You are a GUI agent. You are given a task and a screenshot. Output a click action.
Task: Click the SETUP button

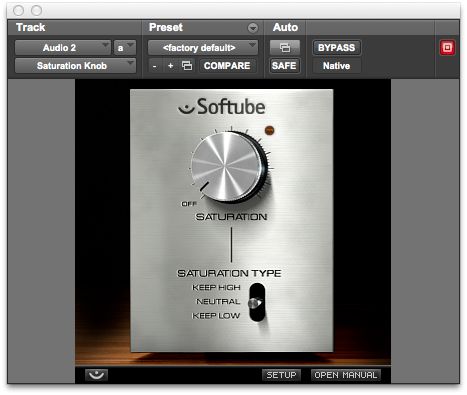click(281, 375)
